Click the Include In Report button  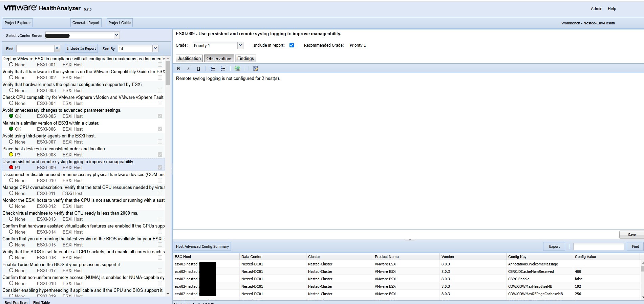click(81, 48)
